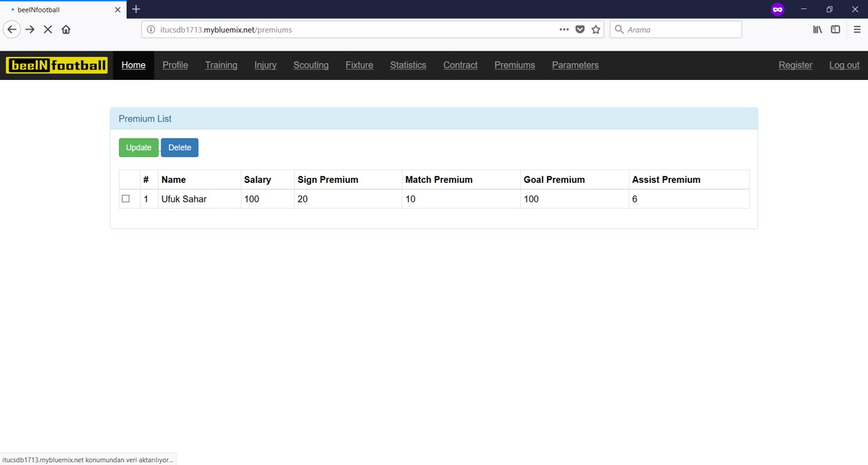Open the Contract section
868x465 pixels.
coord(460,65)
